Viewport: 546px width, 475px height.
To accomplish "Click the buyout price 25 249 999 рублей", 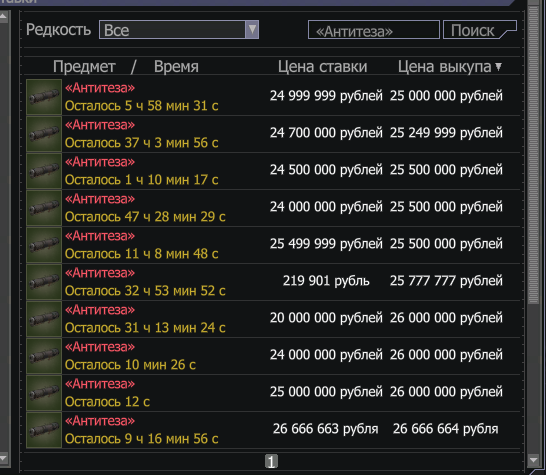I will pos(446,133).
